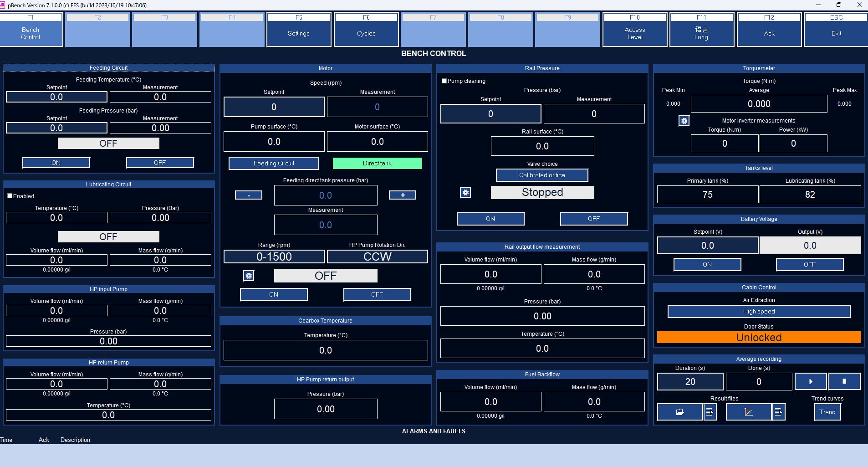This screenshot has height=467, width=868.
Task: Enable the Pump cleaning checkbox
Action: point(444,81)
